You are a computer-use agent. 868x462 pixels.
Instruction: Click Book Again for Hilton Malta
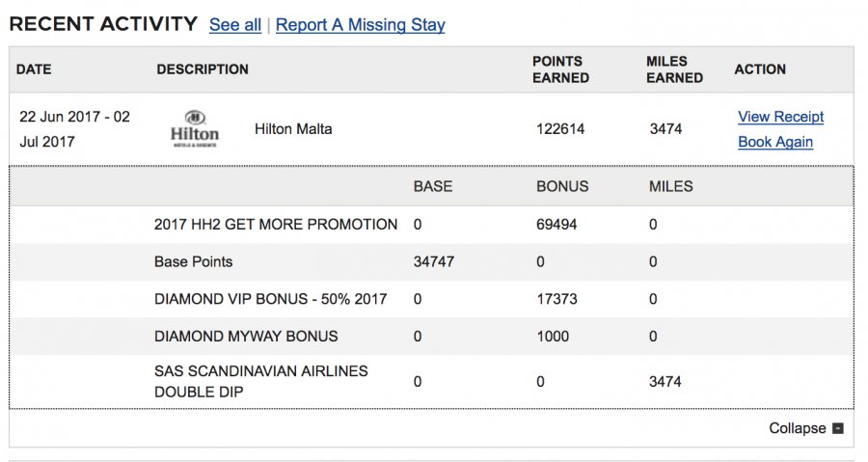tap(775, 142)
